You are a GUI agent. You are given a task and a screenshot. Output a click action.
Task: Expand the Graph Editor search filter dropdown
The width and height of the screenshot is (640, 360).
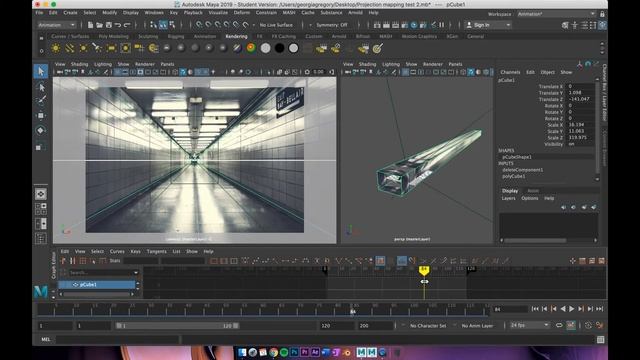tap(136, 272)
